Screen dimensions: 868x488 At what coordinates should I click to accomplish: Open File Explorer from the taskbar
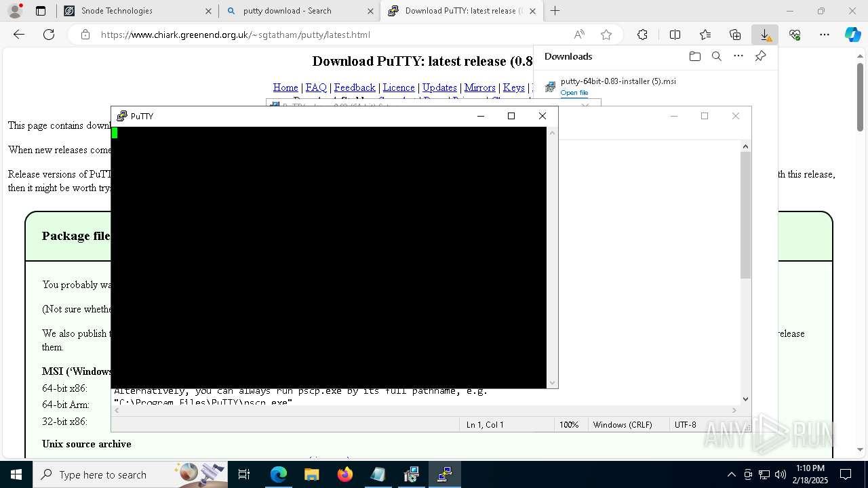click(x=312, y=474)
